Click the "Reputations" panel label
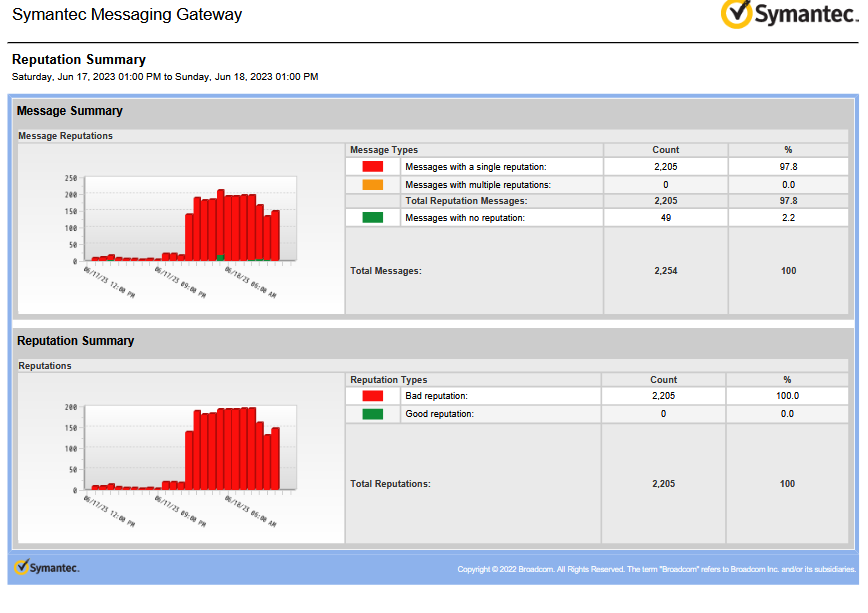The height and width of the screenshot is (613, 868). coord(45,365)
